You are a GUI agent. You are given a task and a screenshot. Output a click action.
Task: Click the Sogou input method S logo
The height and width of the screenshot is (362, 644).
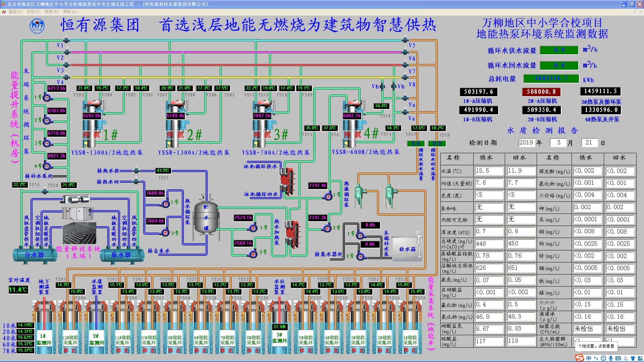580,358
